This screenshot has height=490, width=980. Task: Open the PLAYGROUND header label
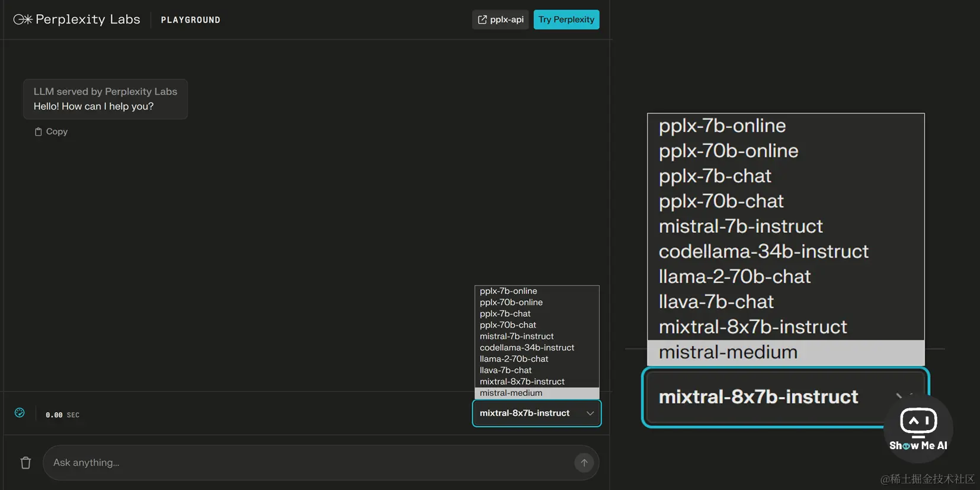(191, 20)
